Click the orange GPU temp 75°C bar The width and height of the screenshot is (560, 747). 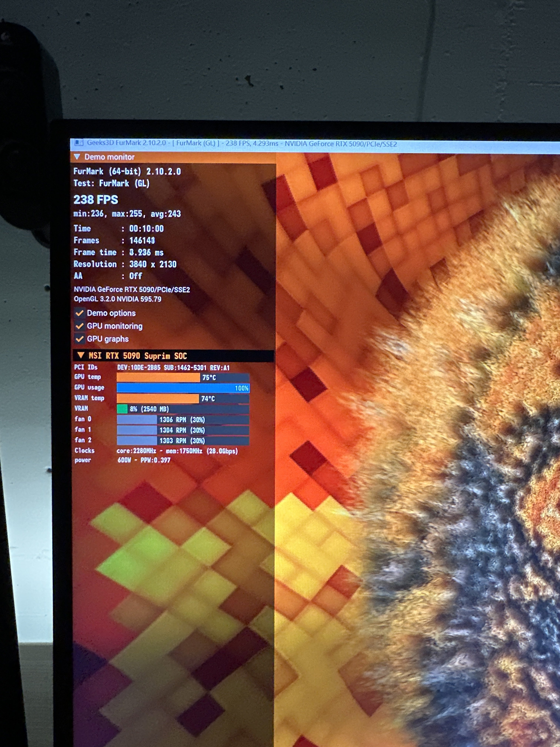[x=158, y=377]
